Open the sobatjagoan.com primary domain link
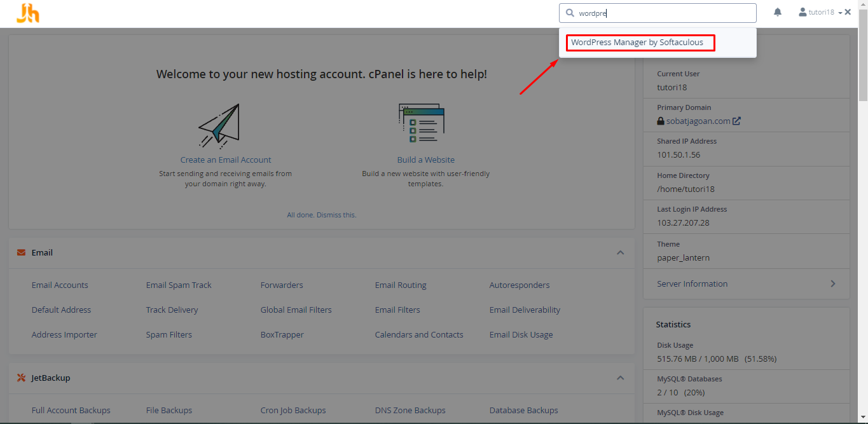 coord(698,121)
